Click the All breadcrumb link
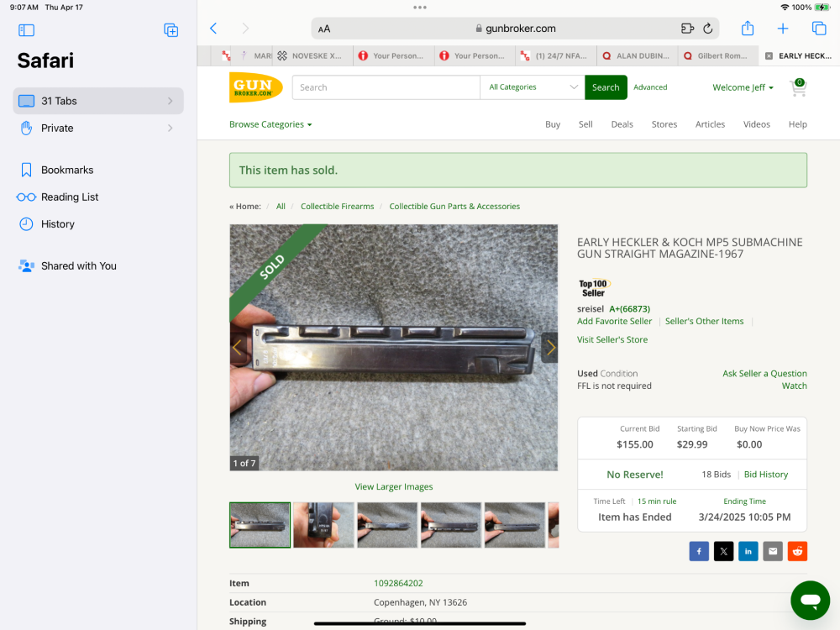The width and height of the screenshot is (840, 630). pos(281,207)
